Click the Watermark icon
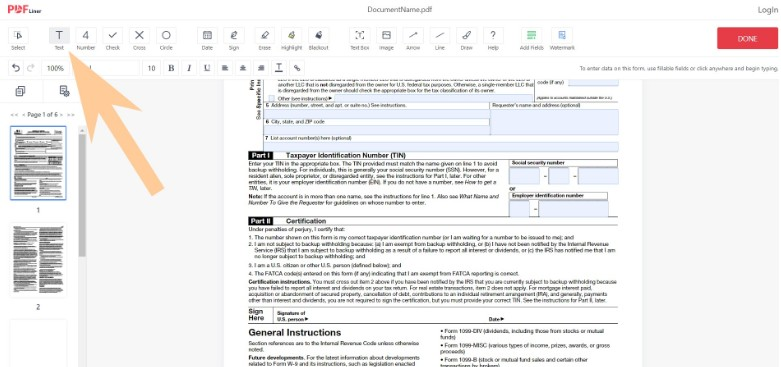This screenshot has width=781, height=367. [562, 36]
